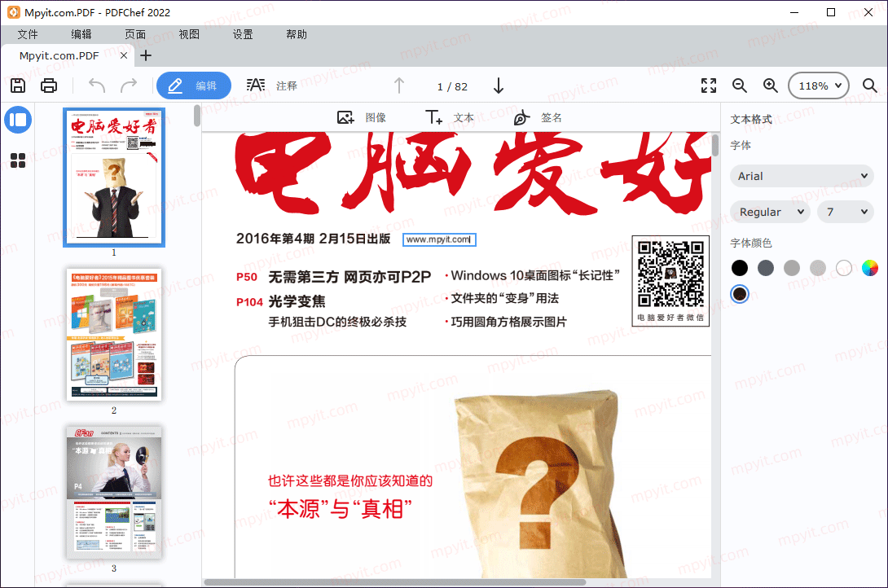Open the 118% zoom level dropdown
This screenshot has width=888, height=588.
[x=818, y=86]
